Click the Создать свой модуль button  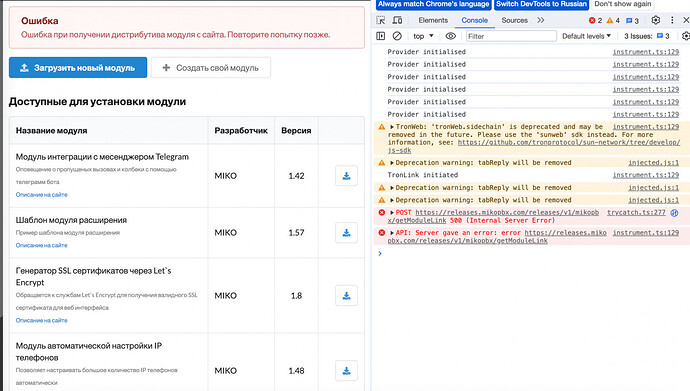tap(211, 68)
